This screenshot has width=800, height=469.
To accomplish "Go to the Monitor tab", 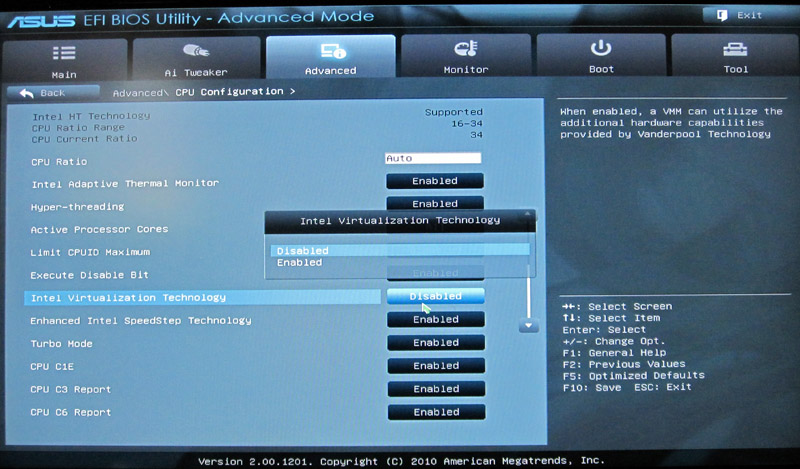I will pos(466,56).
